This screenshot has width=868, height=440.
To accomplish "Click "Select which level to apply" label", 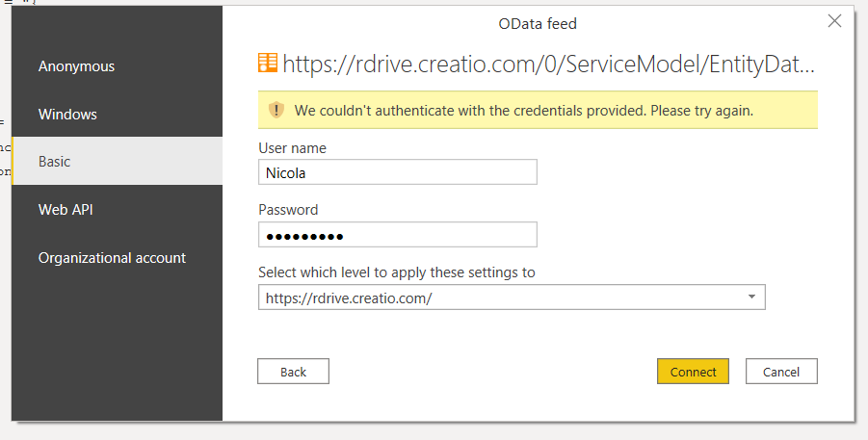I will pos(397,272).
